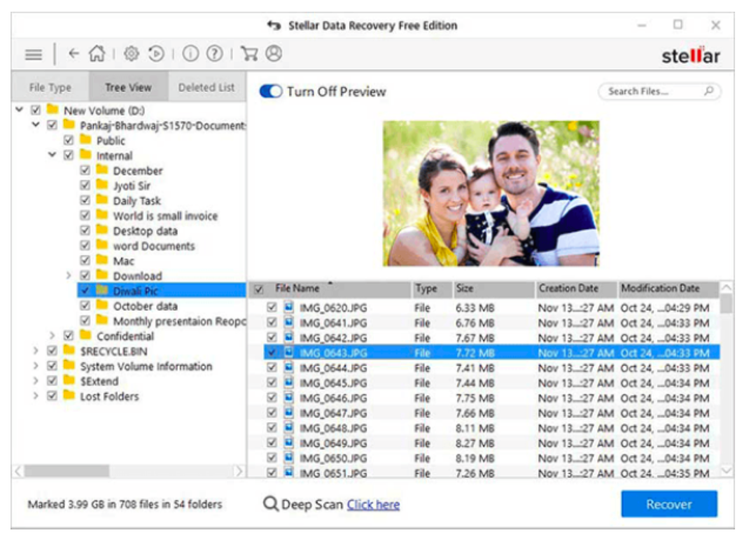Image resolution: width=756 pixels, height=547 pixels.
Task: Click the Mac folder icon
Action: click(x=101, y=260)
